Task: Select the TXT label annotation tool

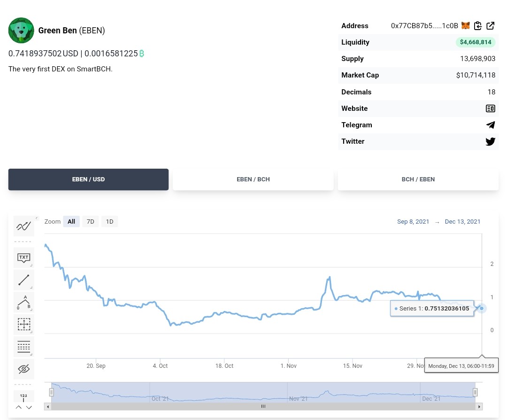Action: pyautogui.click(x=23, y=257)
